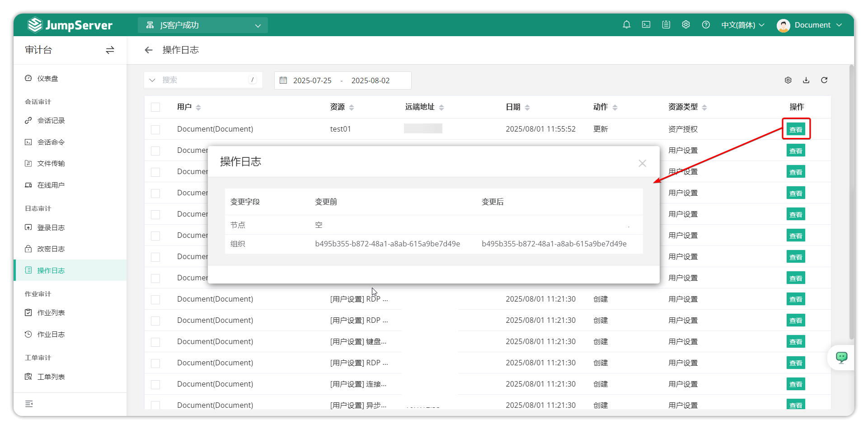868x425 pixels.
Task: Check the 连接 row checkbox
Action: coord(155,384)
